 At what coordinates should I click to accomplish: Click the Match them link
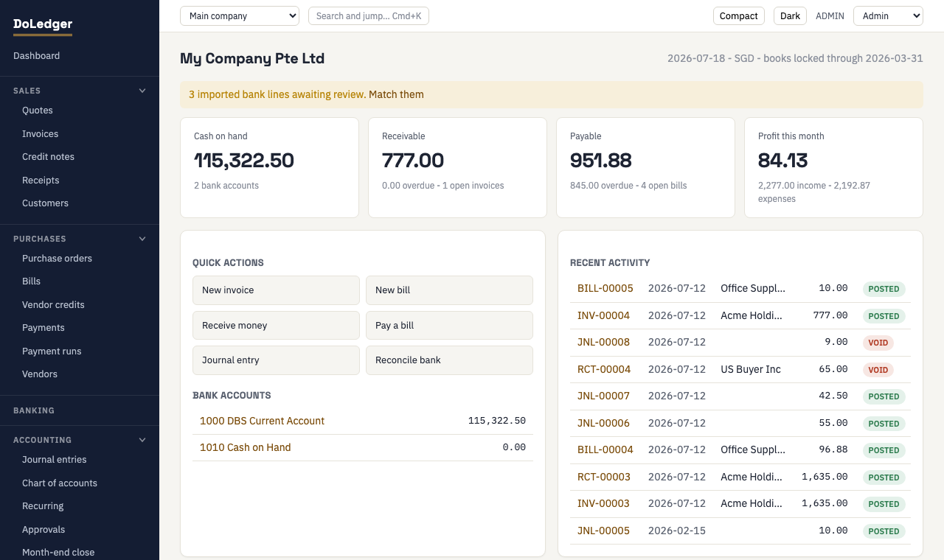(396, 94)
